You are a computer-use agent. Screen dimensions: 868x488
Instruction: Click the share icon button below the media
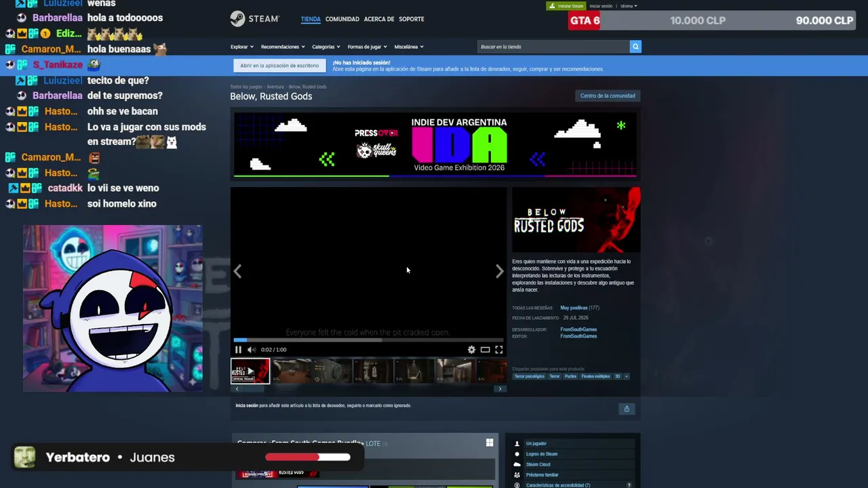[627, 409]
